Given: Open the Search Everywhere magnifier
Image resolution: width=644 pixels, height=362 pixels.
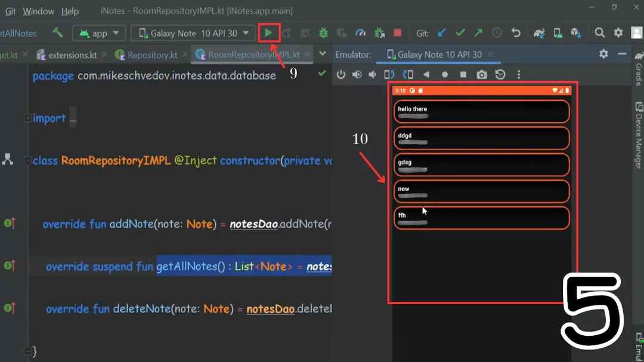Looking at the screenshot, I should pos(600,33).
